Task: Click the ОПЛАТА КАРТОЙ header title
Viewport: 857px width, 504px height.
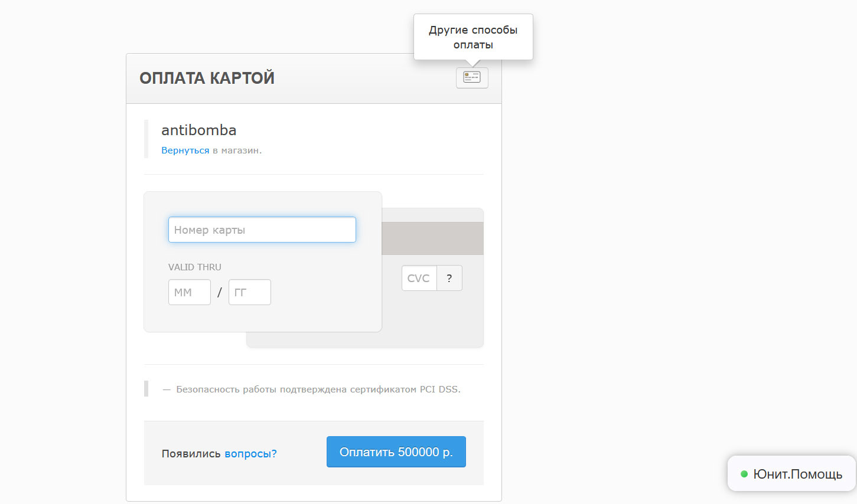Action: click(207, 78)
